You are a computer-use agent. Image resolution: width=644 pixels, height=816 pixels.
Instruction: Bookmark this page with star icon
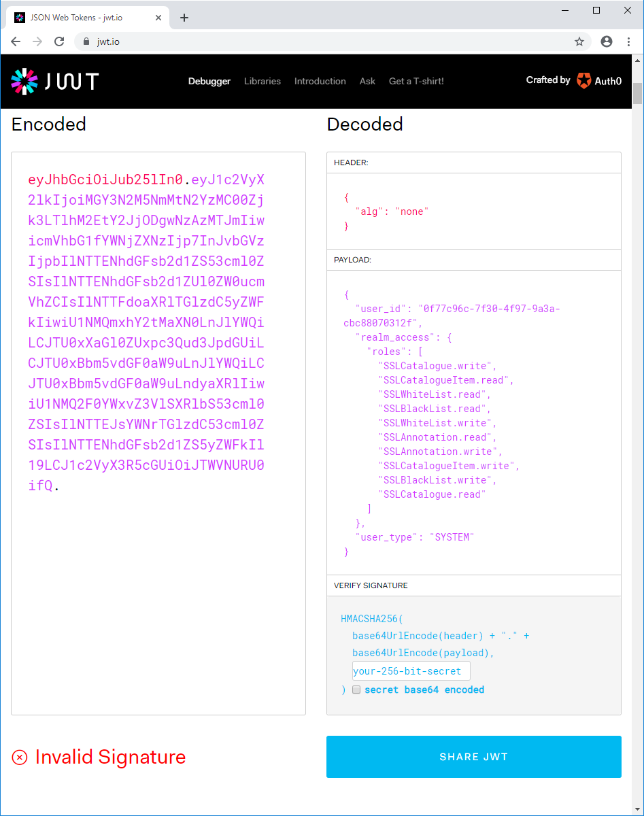(x=579, y=41)
